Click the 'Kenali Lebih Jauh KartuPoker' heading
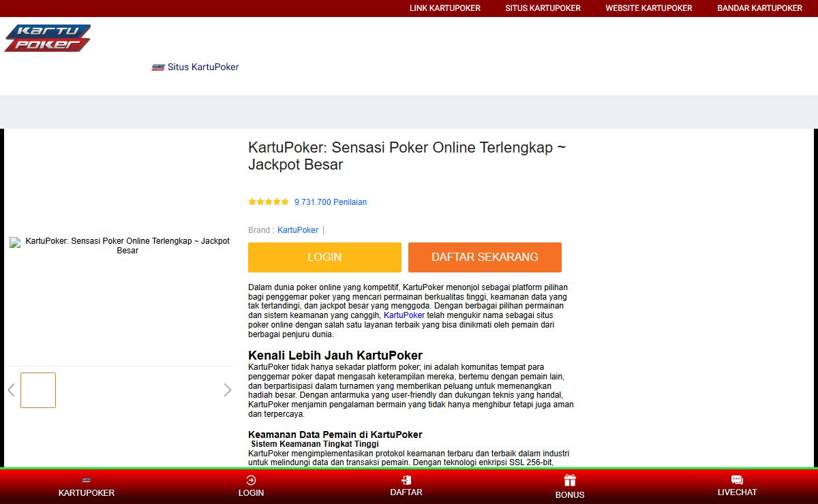This screenshot has height=504, width=818. [x=335, y=356]
